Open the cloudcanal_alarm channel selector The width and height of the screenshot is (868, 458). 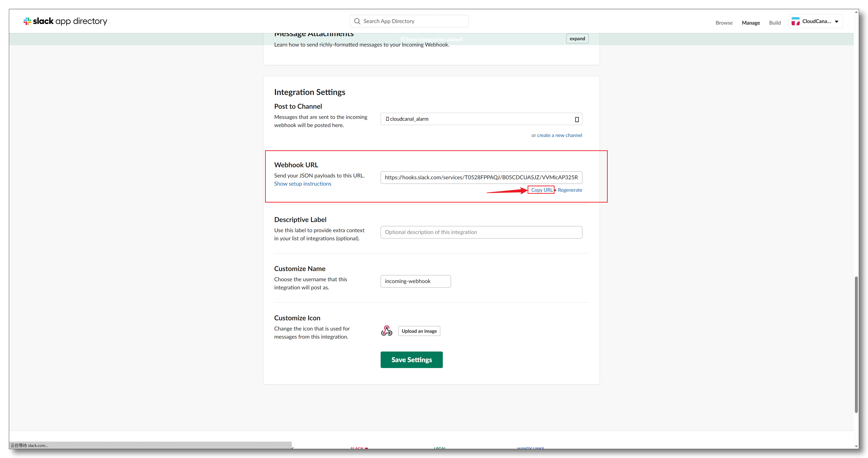click(481, 119)
